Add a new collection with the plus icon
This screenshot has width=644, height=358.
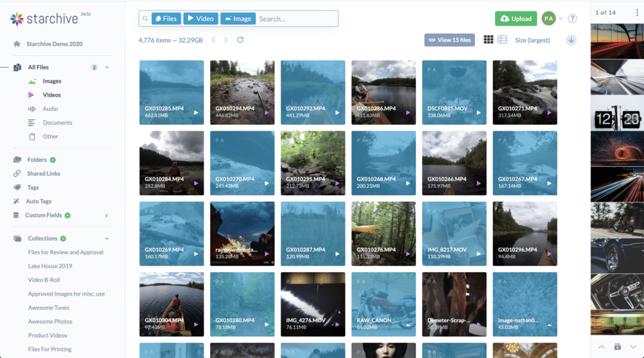click(63, 238)
